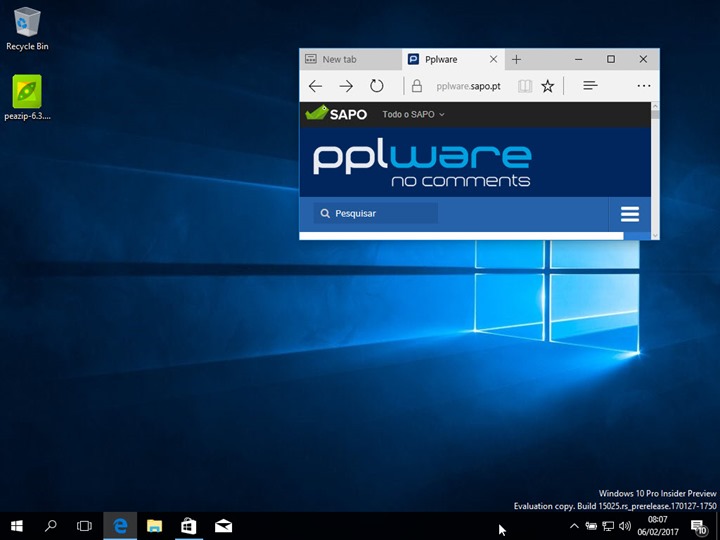Image resolution: width=720 pixels, height=540 pixels.
Task: Minimize the Edge window
Action: tap(579, 59)
